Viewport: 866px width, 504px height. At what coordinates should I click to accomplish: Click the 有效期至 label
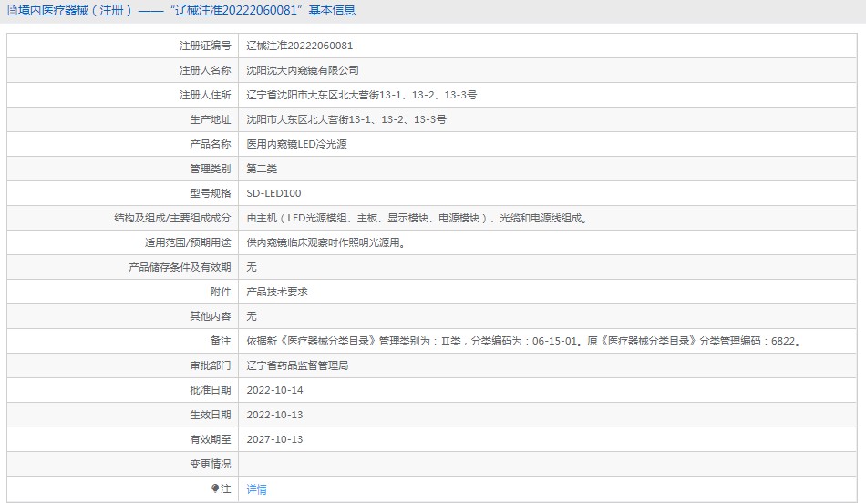pyautogui.click(x=211, y=439)
